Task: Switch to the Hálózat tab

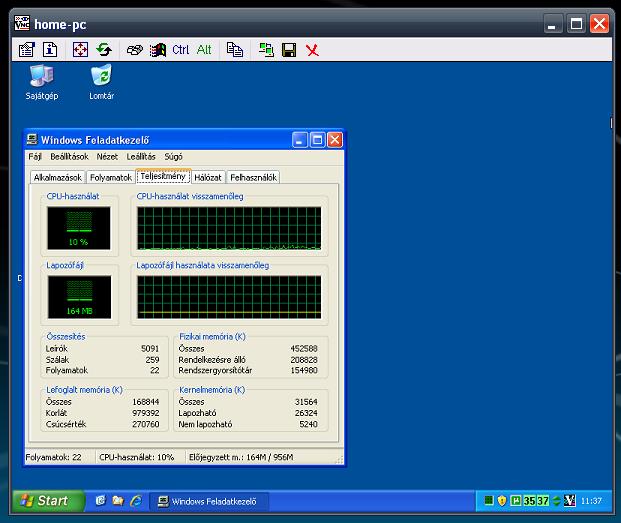Action: (208, 177)
